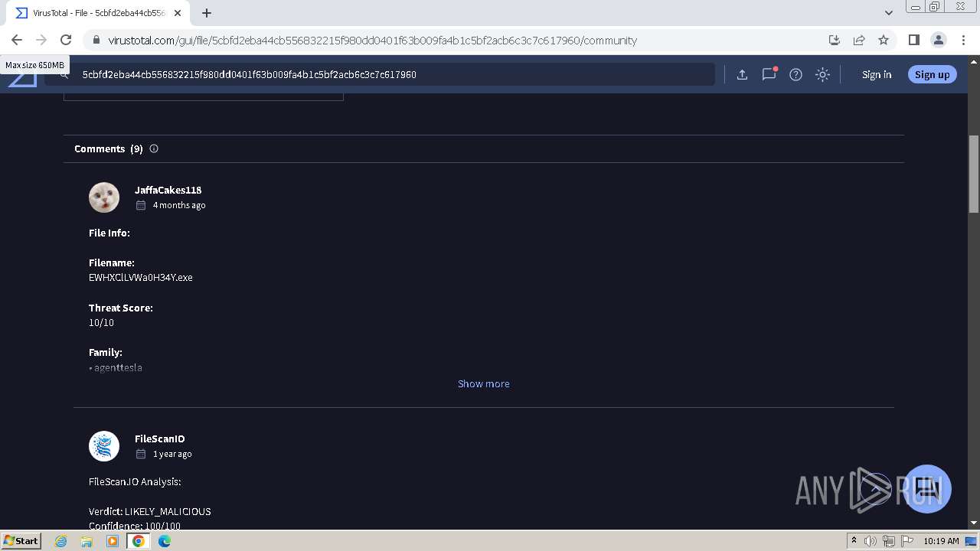Open the tab search dropdown chevron
The image size is (980, 551).
pos(889,13)
